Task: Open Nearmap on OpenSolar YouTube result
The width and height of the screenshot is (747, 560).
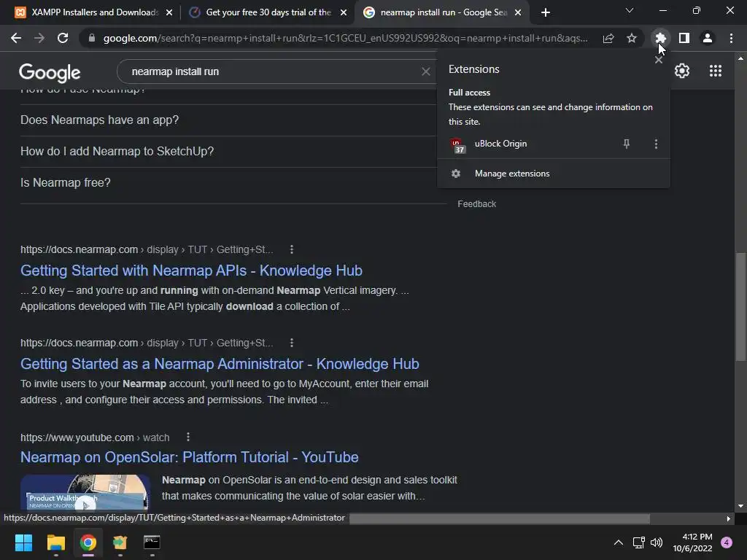Action: 189,457
